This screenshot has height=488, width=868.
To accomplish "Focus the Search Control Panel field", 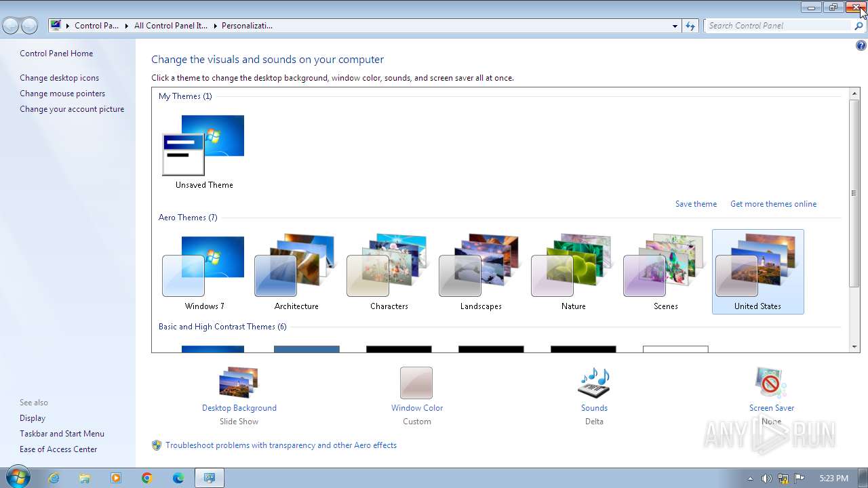I will click(x=778, y=26).
